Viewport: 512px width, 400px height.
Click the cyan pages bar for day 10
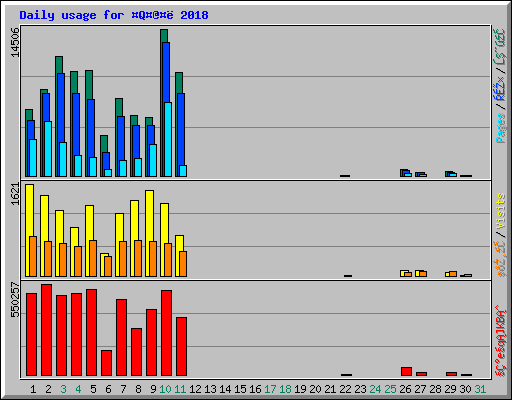(168, 139)
